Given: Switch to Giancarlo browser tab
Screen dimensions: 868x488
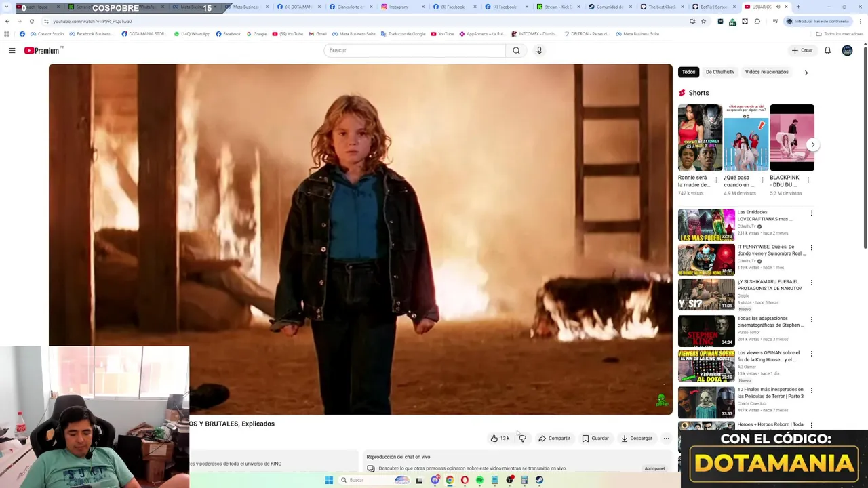Looking at the screenshot, I should [351, 7].
